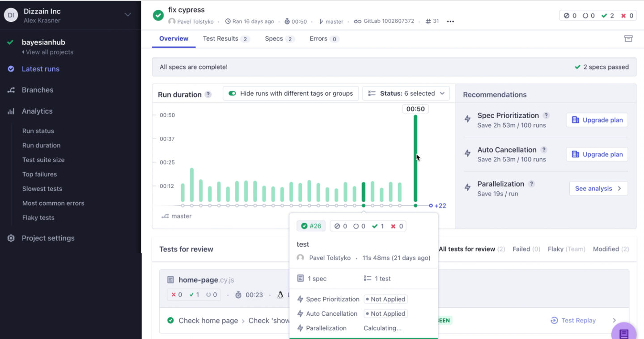Click the Parallelization help icon
644x339 pixels.
click(531, 184)
